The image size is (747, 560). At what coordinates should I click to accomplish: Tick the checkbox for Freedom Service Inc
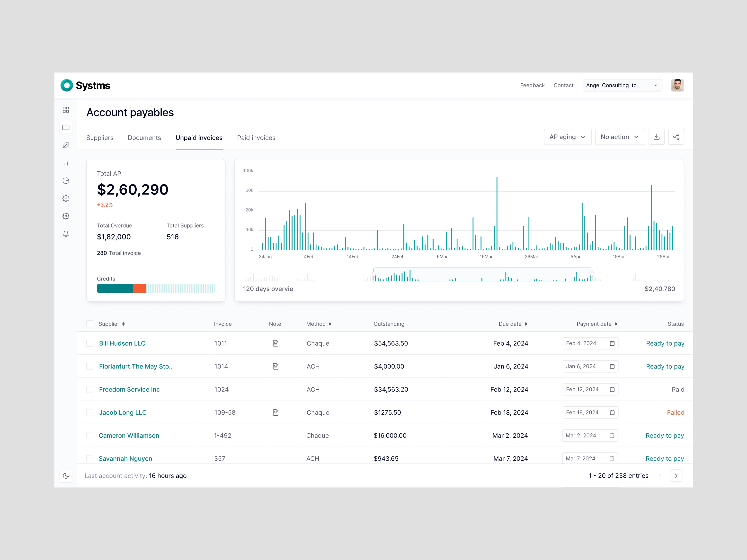[90, 390]
